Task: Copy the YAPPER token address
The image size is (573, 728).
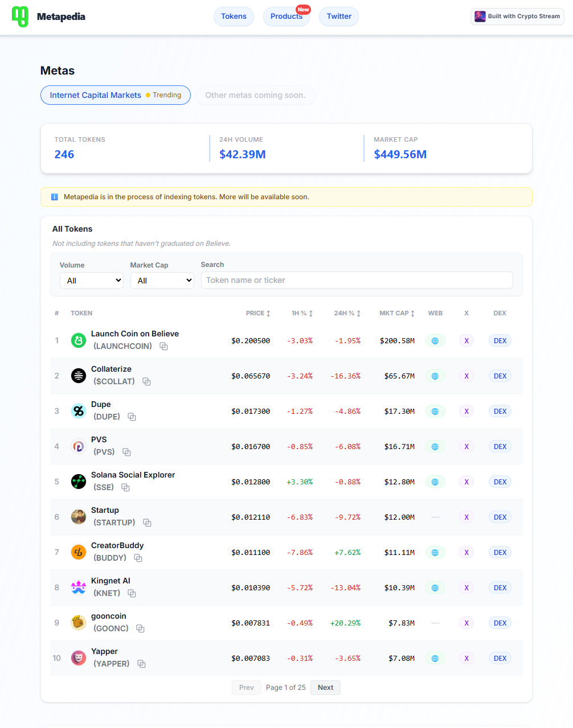Action: coord(141,664)
